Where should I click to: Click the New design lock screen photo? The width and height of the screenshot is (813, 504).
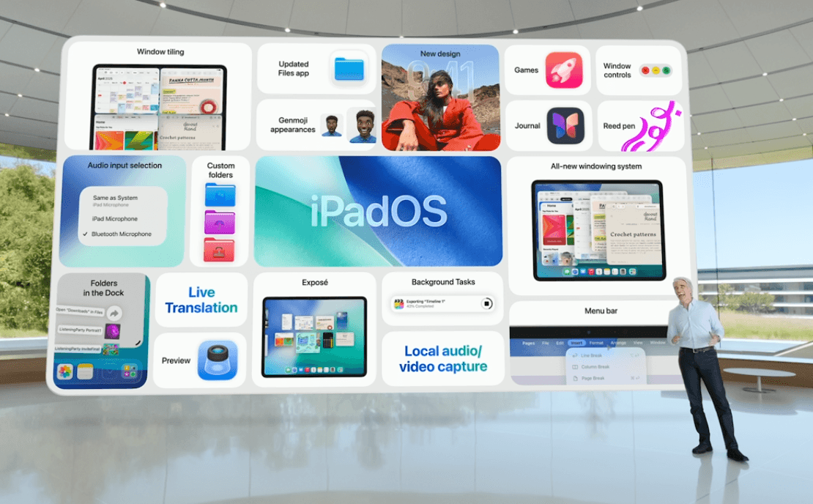tap(441, 97)
